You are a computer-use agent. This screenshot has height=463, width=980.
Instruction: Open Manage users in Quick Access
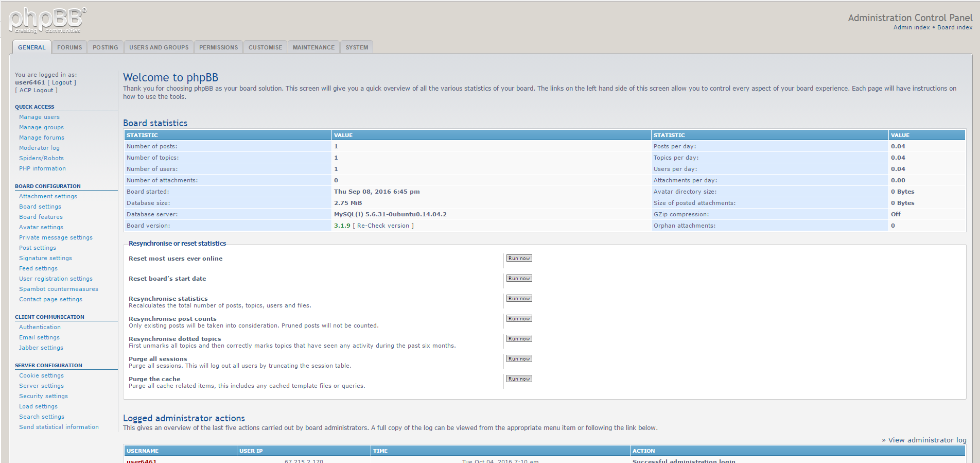(x=39, y=117)
